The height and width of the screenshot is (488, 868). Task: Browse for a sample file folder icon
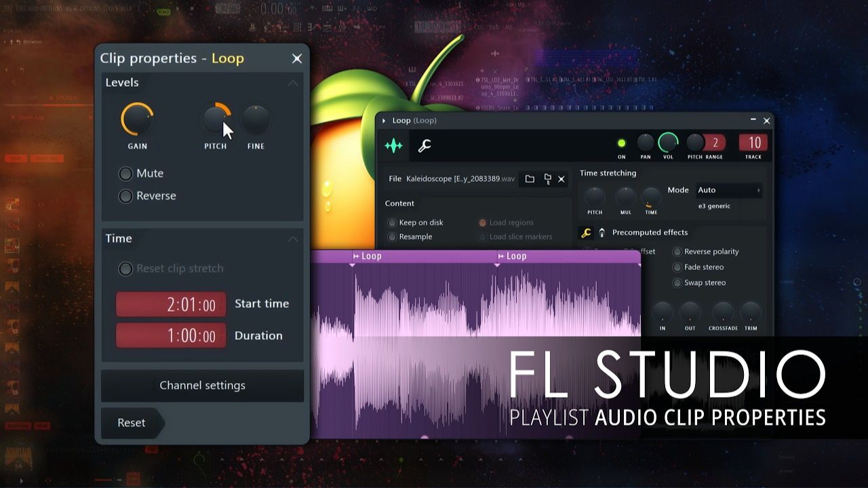[530, 179]
